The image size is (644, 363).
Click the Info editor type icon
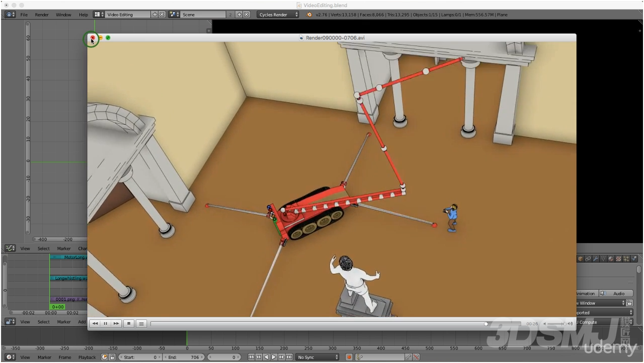coord(10,15)
